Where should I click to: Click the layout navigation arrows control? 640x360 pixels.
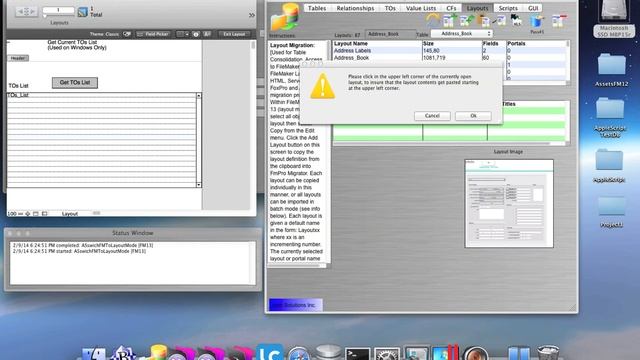[x=26, y=12]
